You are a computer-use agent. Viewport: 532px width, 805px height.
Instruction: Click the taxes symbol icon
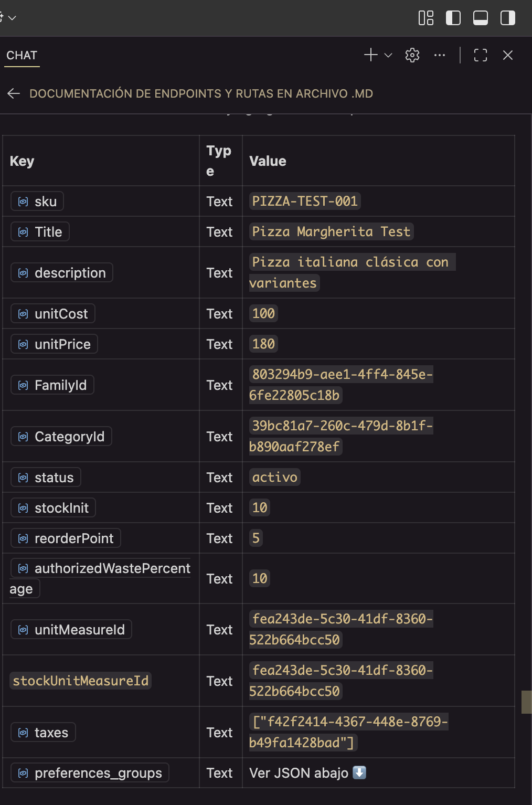23,733
